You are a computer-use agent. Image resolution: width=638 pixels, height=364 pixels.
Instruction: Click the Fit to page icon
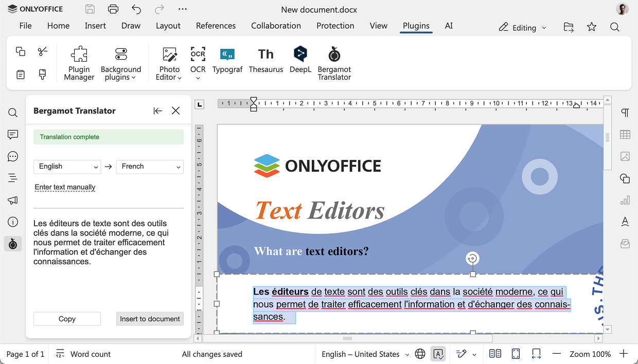click(516, 354)
